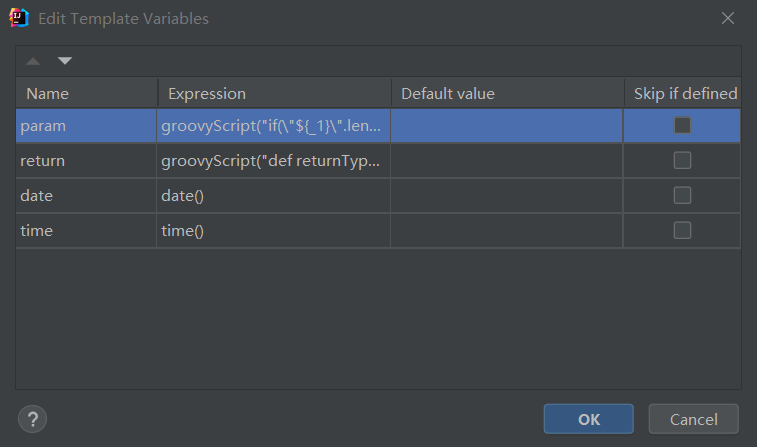The image size is (757, 447).
Task: Check Skip if defined for date
Action: (x=682, y=195)
